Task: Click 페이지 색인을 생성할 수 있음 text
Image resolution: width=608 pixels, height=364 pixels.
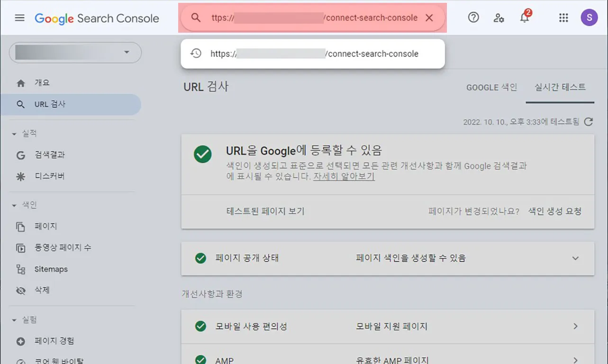Action: tap(411, 258)
